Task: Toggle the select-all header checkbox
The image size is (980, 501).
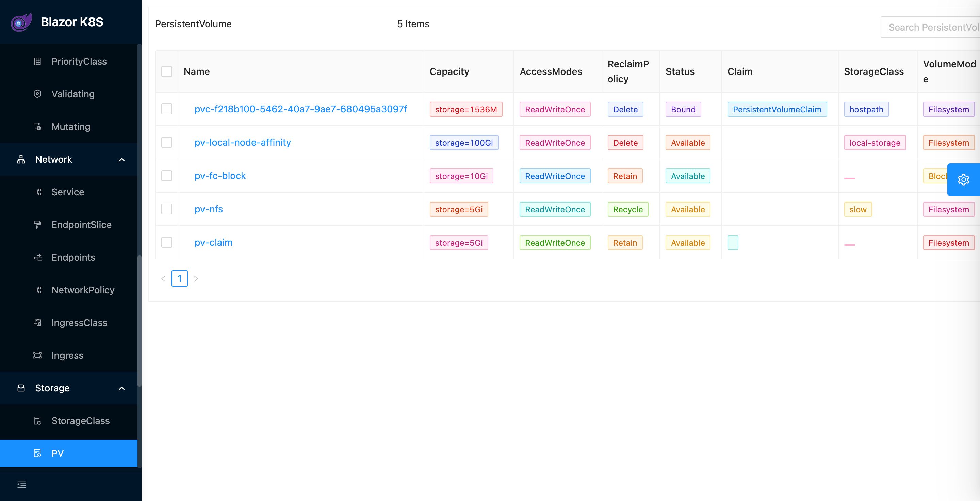Action: tap(167, 71)
